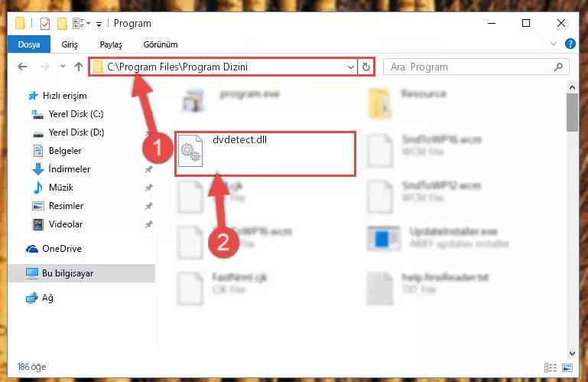Expand the ribbon chevron
The image size is (588, 382).
[x=553, y=44]
